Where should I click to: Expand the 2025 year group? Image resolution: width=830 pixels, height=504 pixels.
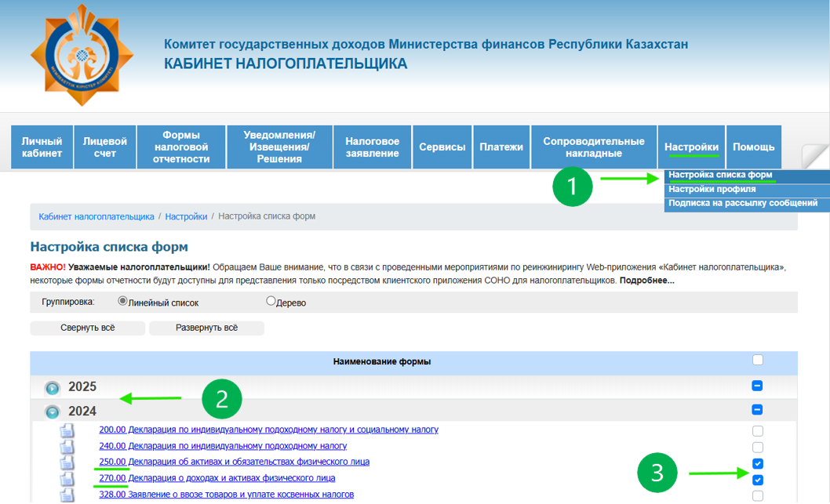tap(53, 389)
